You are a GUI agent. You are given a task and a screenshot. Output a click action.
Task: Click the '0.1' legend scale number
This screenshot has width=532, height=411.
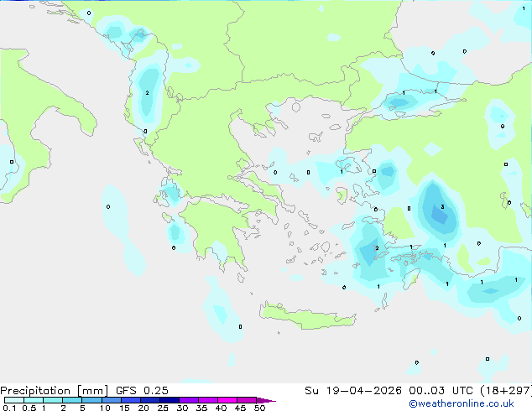pos(9,408)
